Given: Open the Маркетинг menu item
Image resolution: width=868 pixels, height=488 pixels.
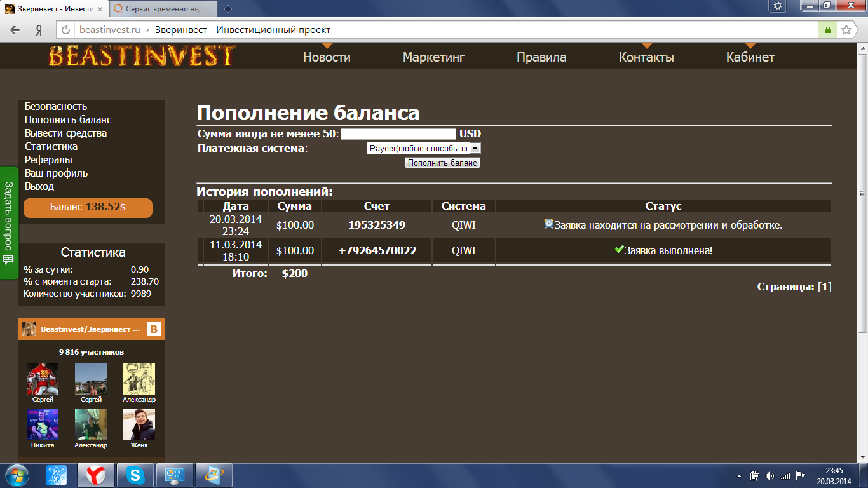Looking at the screenshot, I should coord(433,57).
